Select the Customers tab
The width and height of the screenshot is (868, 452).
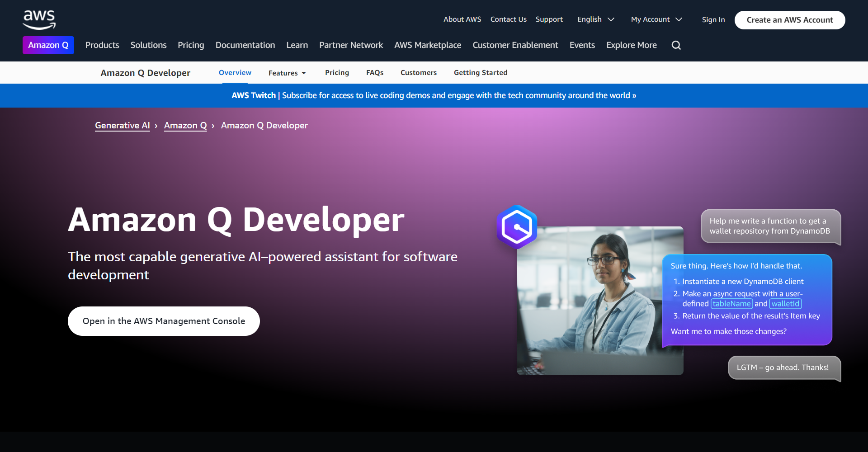pos(418,73)
